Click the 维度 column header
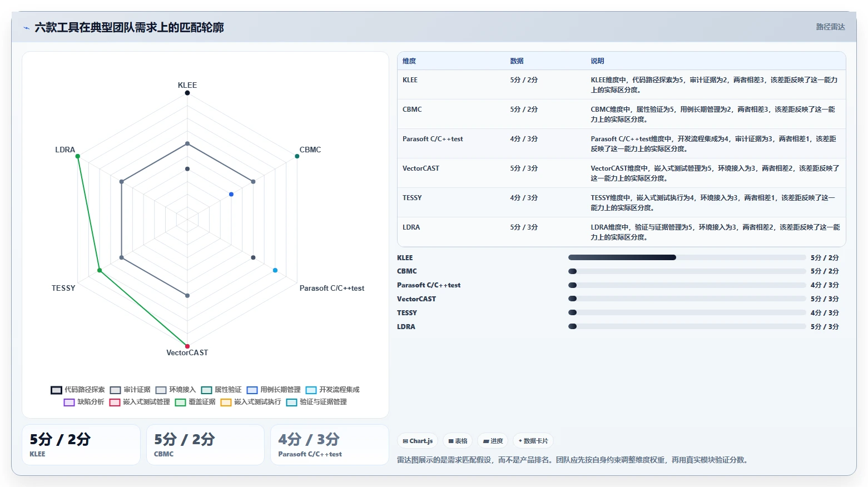 coord(409,61)
